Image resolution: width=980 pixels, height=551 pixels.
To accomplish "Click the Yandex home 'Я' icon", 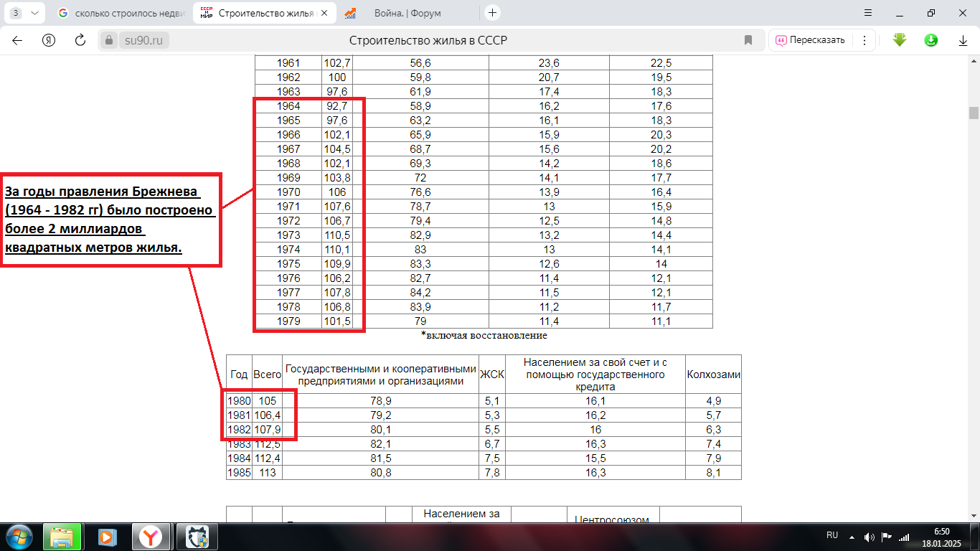I will [x=49, y=40].
